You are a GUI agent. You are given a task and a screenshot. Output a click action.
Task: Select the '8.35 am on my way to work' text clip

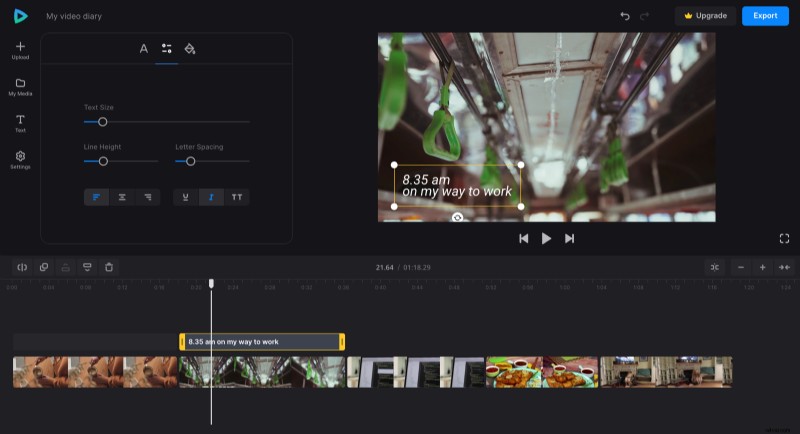262,342
